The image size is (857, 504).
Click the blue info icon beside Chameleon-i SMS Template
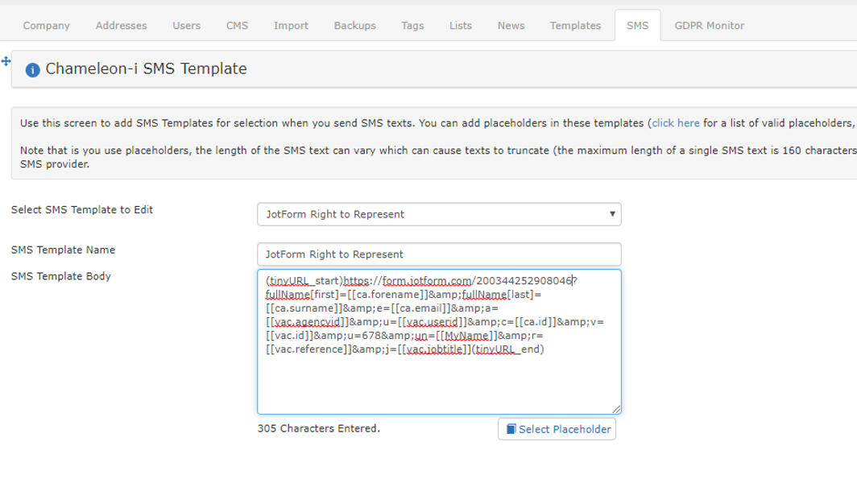(33, 70)
